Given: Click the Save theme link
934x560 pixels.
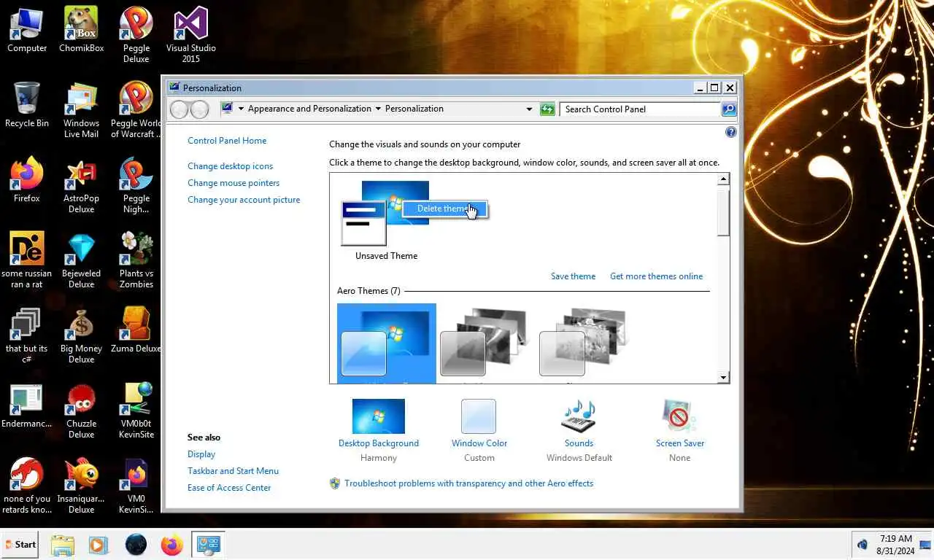Looking at the screenshot, I should [x=573, y=276].
